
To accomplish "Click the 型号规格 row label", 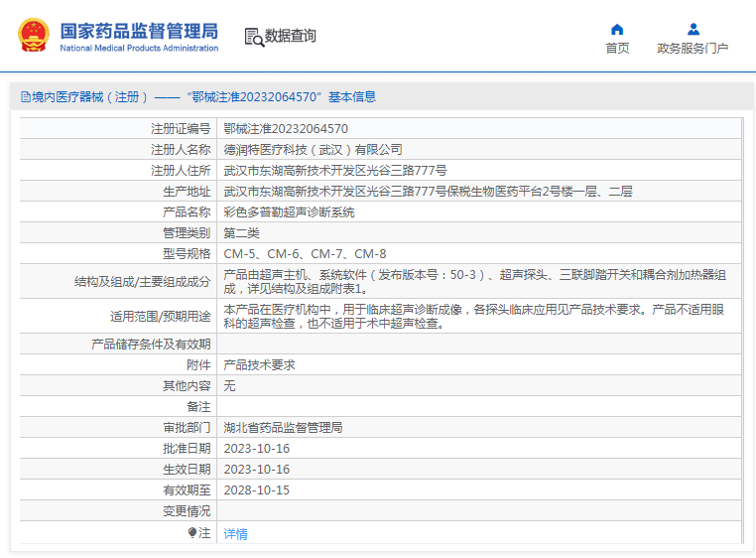I will tap(187, 254).
